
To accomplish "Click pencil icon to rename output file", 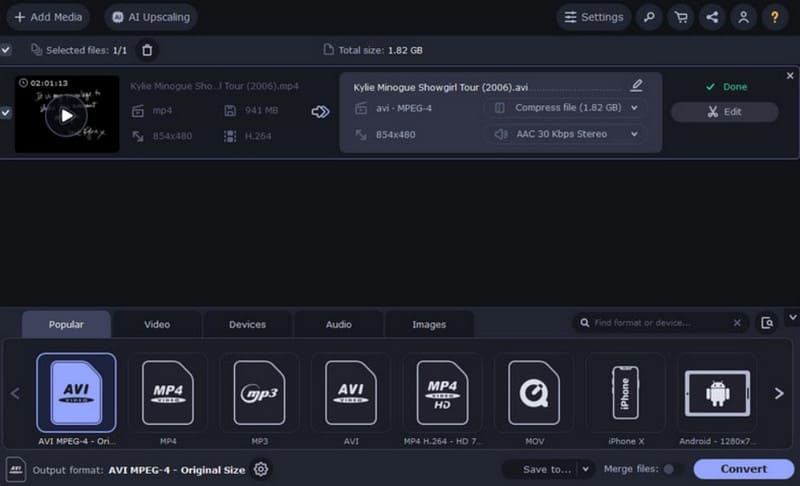I will click(x=636, y=86).
